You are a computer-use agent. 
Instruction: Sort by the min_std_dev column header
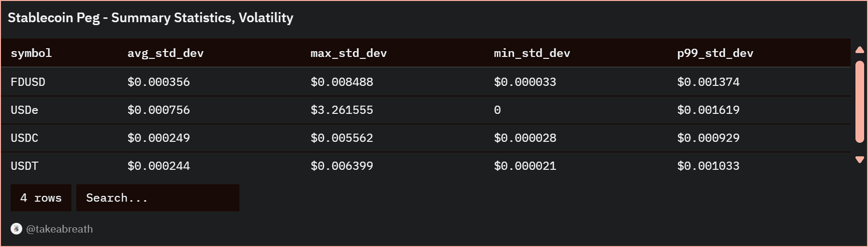point(532,53)
